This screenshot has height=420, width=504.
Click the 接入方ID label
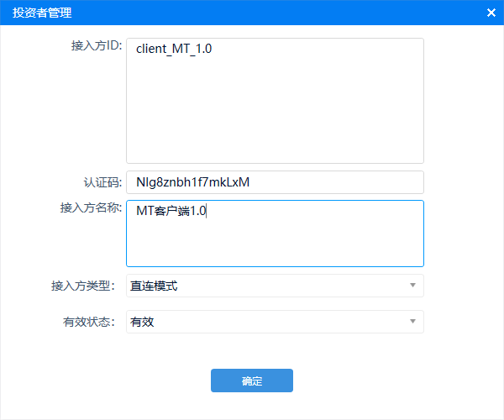[97, 45]
